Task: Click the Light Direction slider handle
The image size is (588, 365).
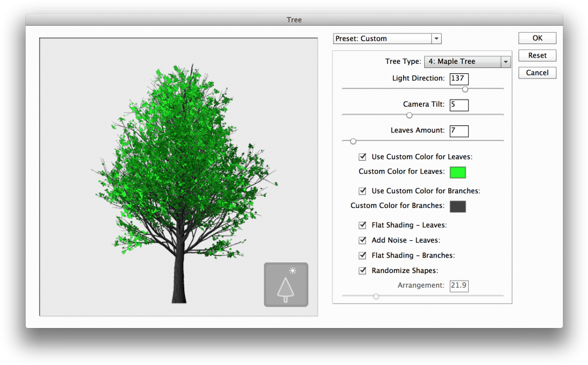Action: tap(465, 89)
